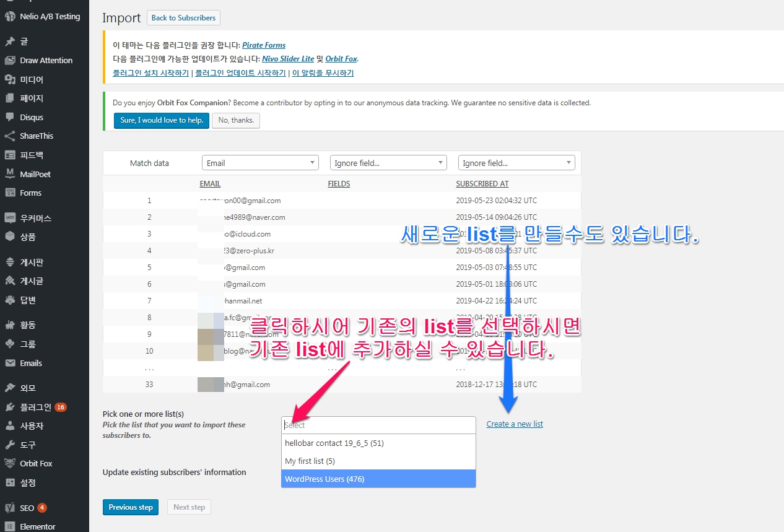Expand the second Ignore field dropdown
This screenshot has height=532, width=784.
388,163
